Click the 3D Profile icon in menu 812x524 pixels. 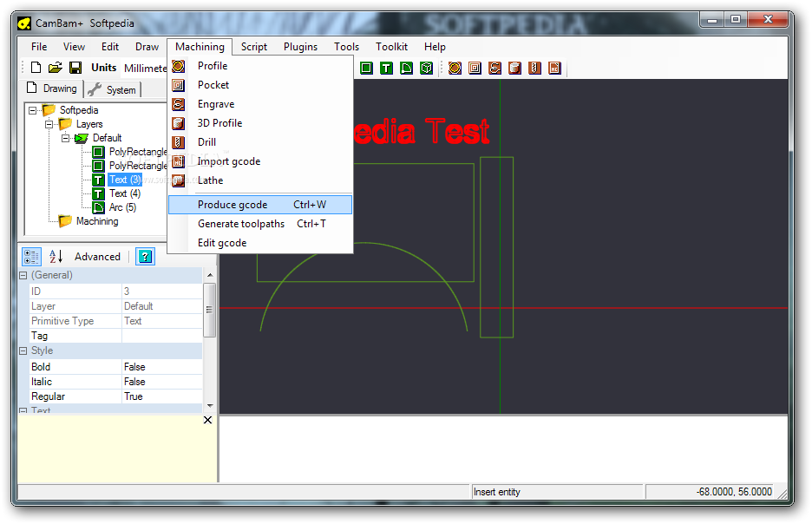pos(178,123)
